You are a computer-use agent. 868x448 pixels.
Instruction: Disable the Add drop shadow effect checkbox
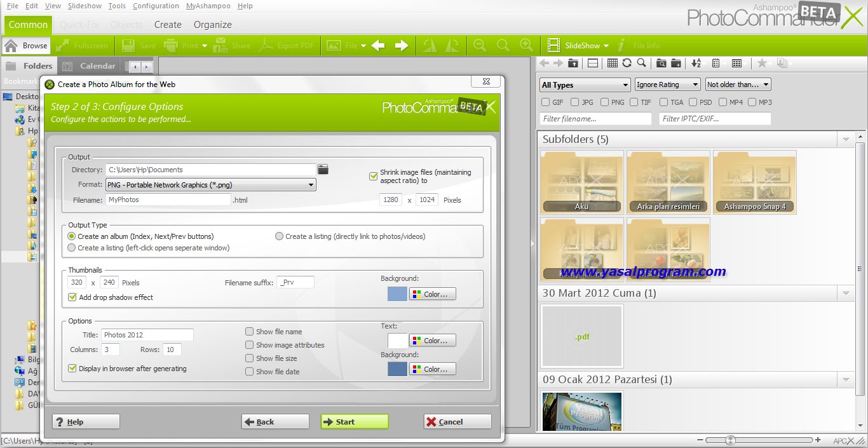coord(72,297)
